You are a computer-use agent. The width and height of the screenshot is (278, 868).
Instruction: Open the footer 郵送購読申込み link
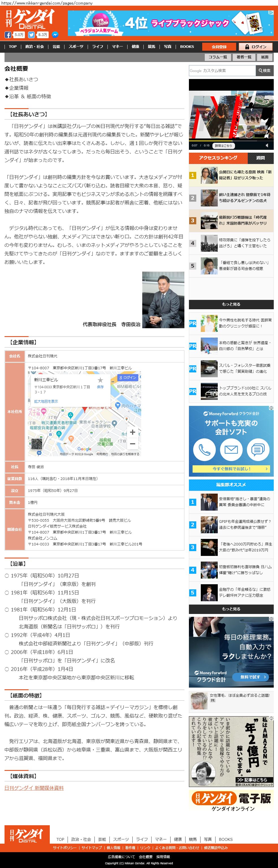216,847
